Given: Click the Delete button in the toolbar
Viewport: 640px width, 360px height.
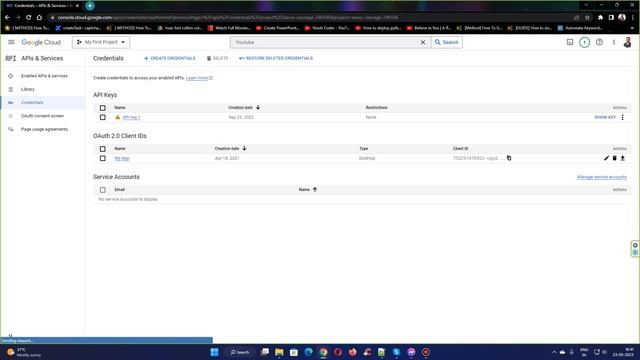Looking at the screenshot, I should (217, 58).
